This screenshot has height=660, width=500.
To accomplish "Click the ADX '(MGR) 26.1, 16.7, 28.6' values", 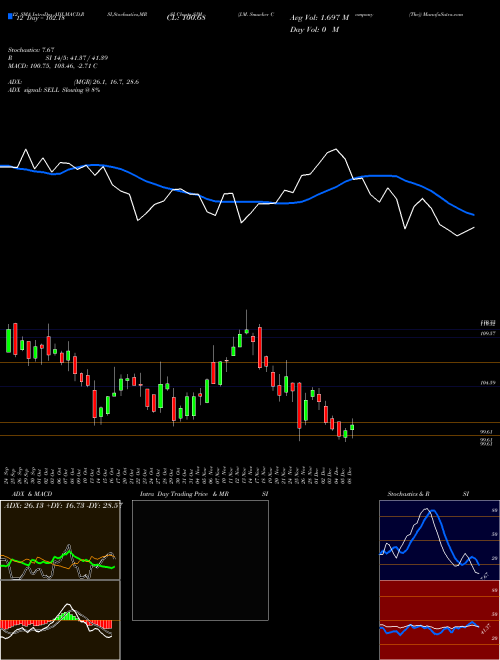I will click(106, 82).
